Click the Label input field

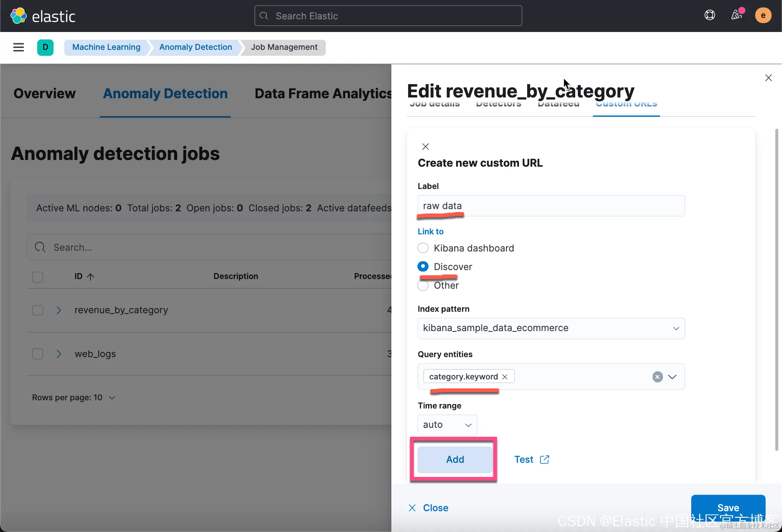(x=551, y=206)
